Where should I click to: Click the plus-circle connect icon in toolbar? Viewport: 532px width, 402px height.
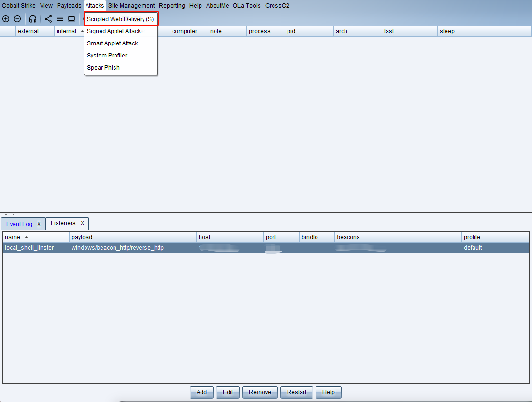click(x=6, y=19)
